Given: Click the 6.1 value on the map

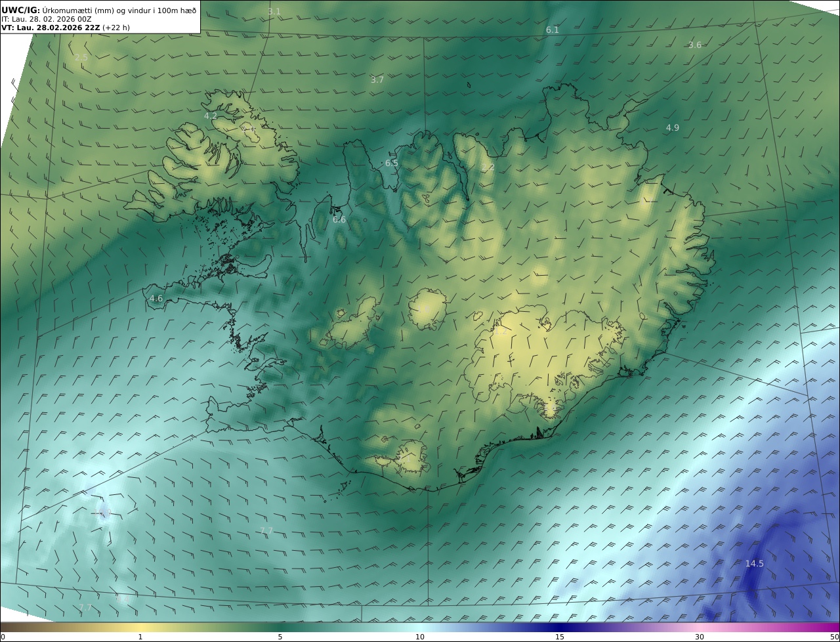Looking at the screenshot, I should tap(553, 30).
